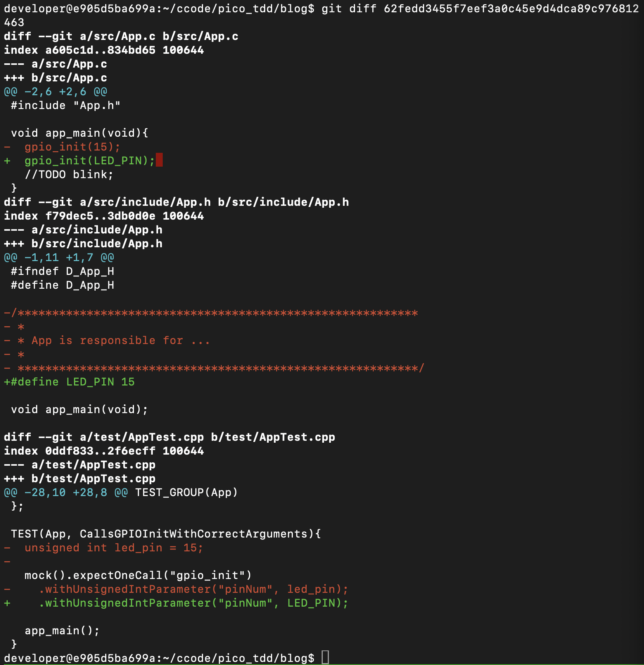Click 'mock().expectOneCall("gpio_init")' line

click(138, 576)
